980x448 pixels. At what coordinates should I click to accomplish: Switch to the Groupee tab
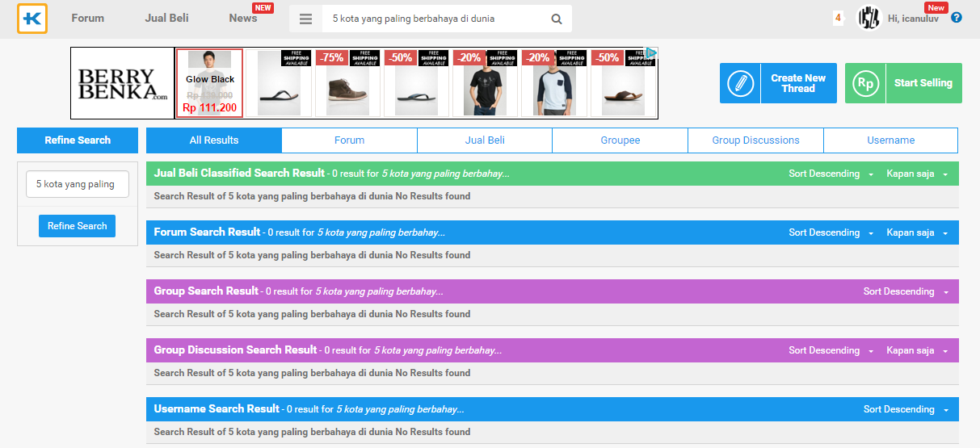620,140
